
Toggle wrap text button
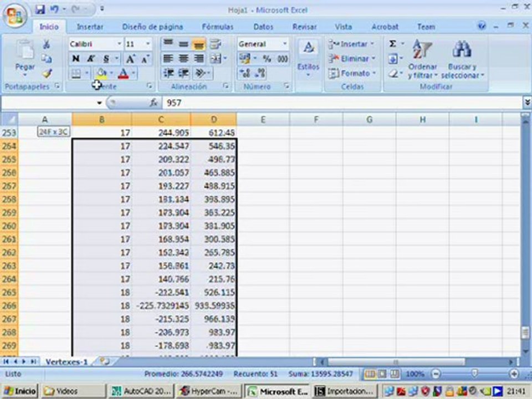pyautogui.click(x=215, y=44)
